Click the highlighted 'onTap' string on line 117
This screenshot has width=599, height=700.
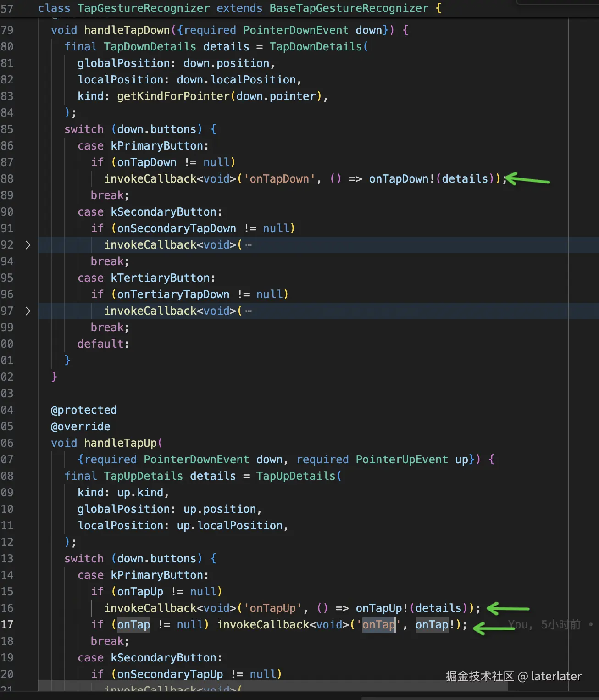[379, 625]
